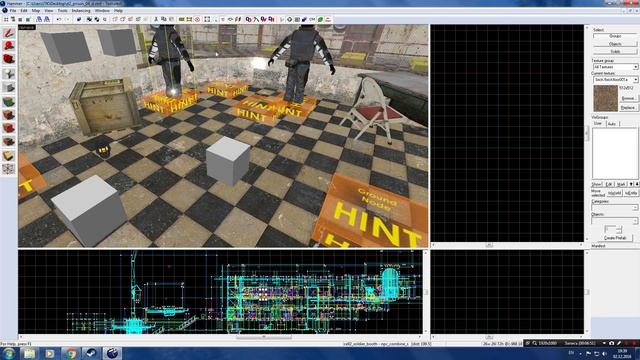Click the toWorld button

tap(614, 193)
